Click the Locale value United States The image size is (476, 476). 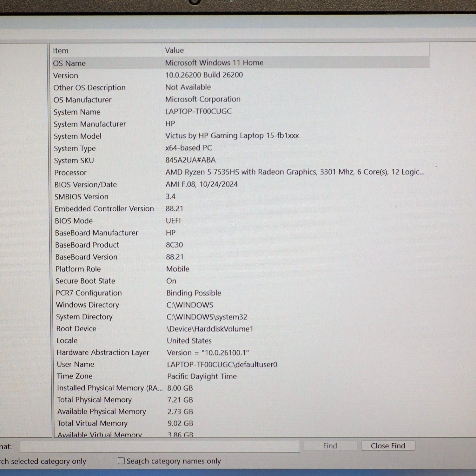(189, 341)
